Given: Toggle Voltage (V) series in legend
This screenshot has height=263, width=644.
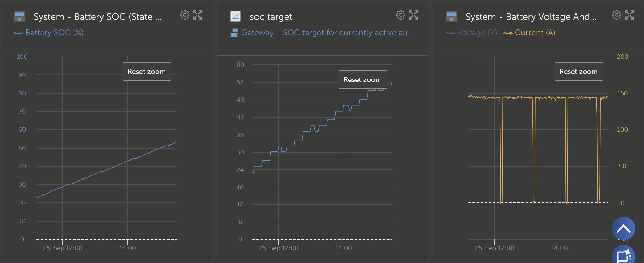Looking at the screenshot, I should point(471,33).
